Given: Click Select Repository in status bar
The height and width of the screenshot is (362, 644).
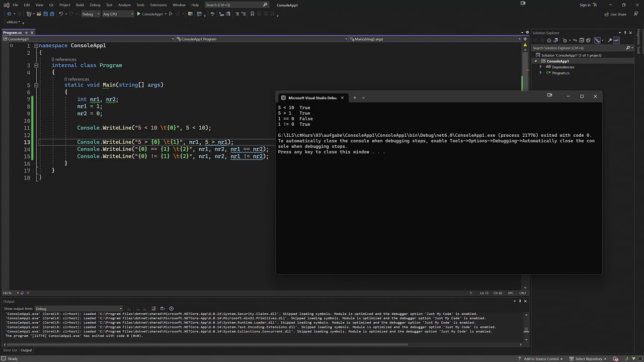Looking at the screenshot, I should (588, 358).
